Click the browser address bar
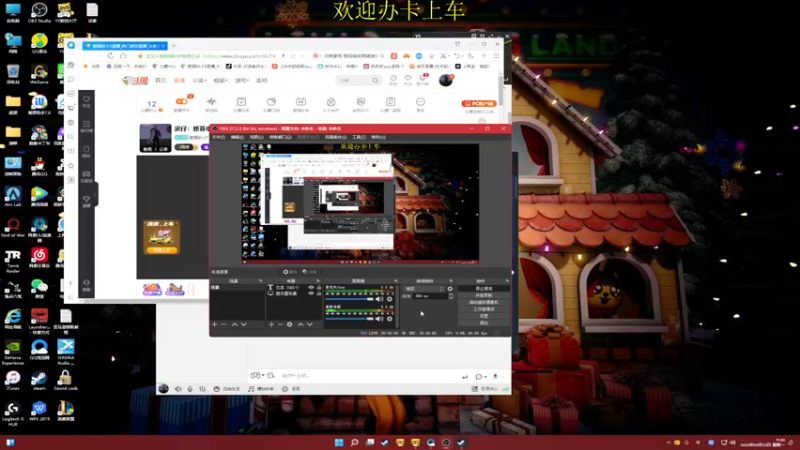The height and width of the screenshot is (450, 800). point(209,56)
